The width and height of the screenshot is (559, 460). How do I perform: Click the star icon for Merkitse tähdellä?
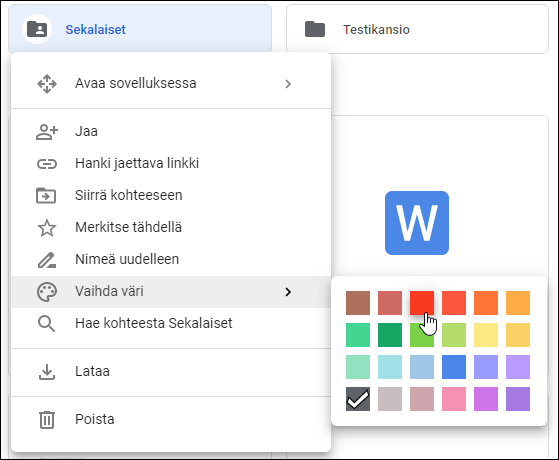[x=47, y=228]
